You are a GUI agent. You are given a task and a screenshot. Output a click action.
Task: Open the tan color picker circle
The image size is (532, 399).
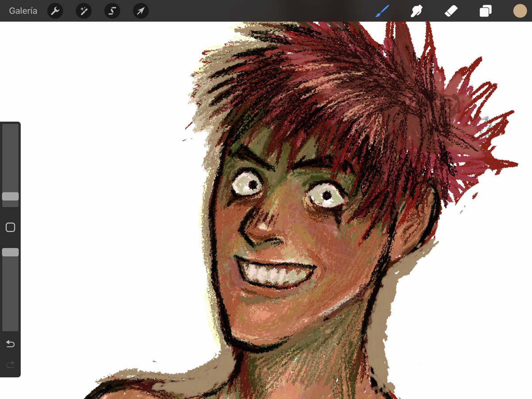[520, 11]
